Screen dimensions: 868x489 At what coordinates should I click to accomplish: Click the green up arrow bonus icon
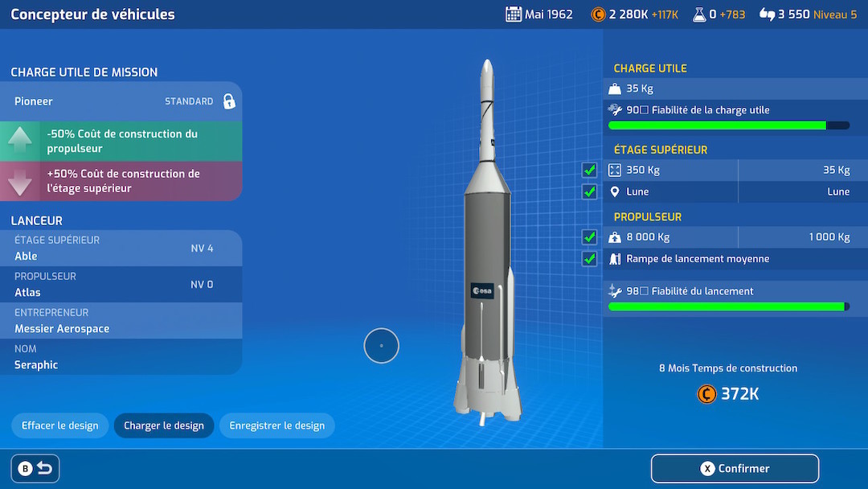[x=20, y=142]
